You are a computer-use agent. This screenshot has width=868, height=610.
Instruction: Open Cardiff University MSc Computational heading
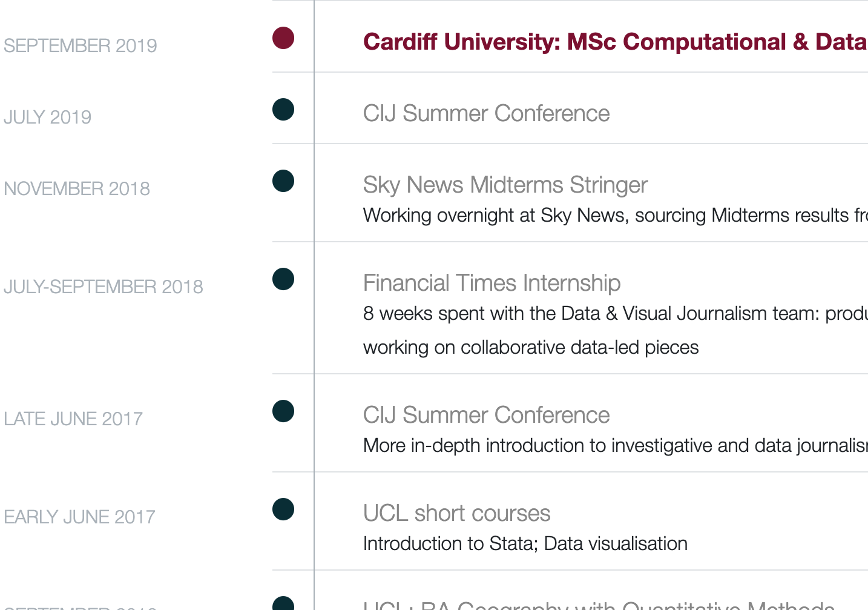point(615,42)
